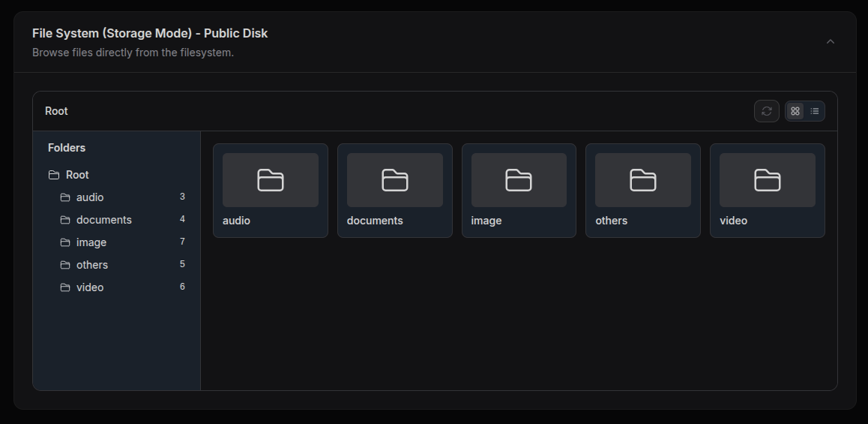
Task: Select audio in the sidebar tree
Action: (x=90, y=197)
